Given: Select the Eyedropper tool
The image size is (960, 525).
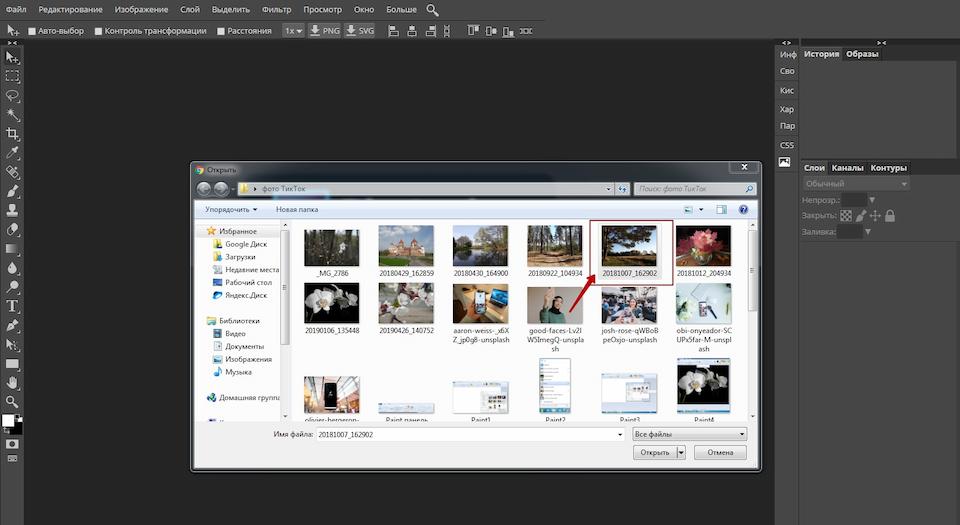Looking at the screenshot, I should (12, 152).
